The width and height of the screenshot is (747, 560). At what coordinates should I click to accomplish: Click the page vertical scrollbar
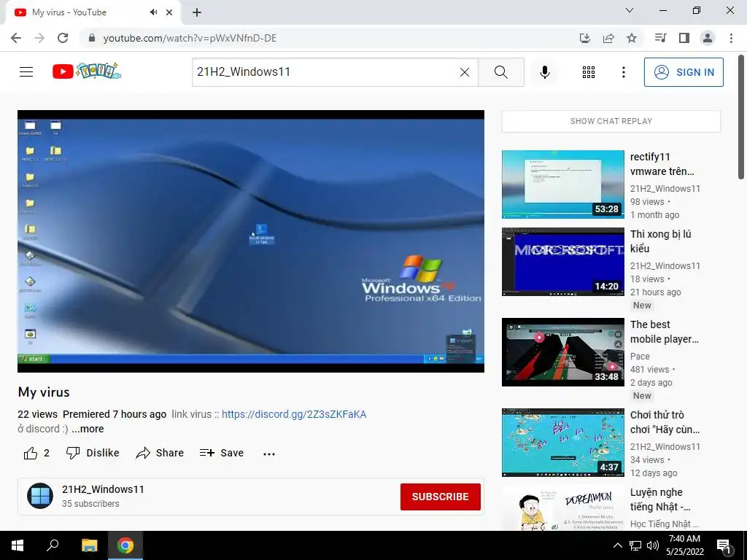click(741, 117)
